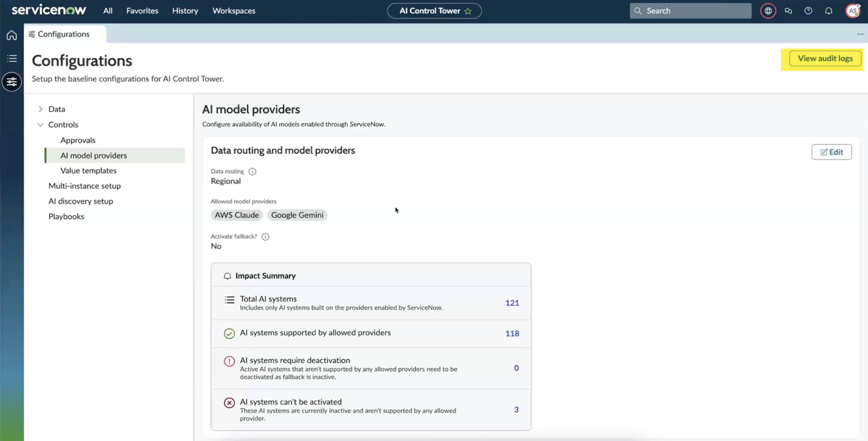Show Activate fallback info tooltip icon

coord(265,237)
